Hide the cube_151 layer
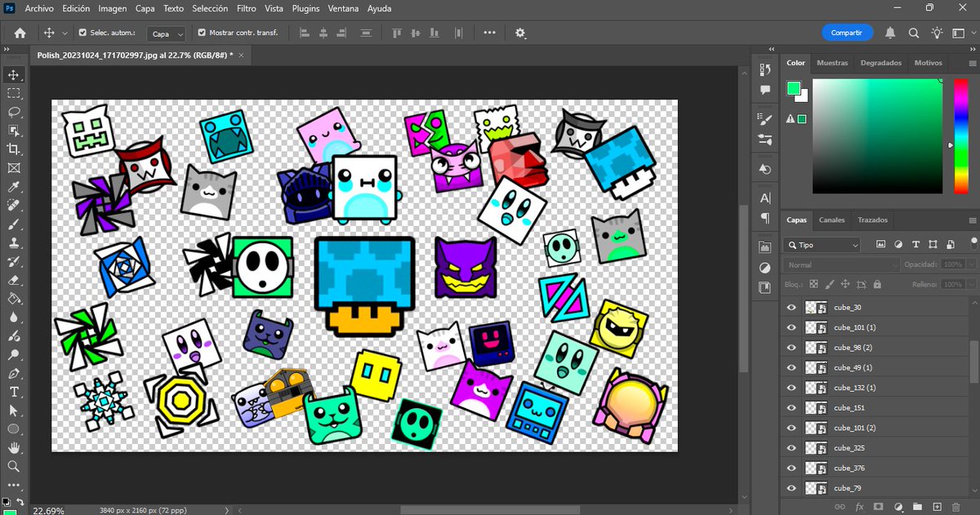The width and height of the screenshot is (980, 515). (x=791, y=407)
